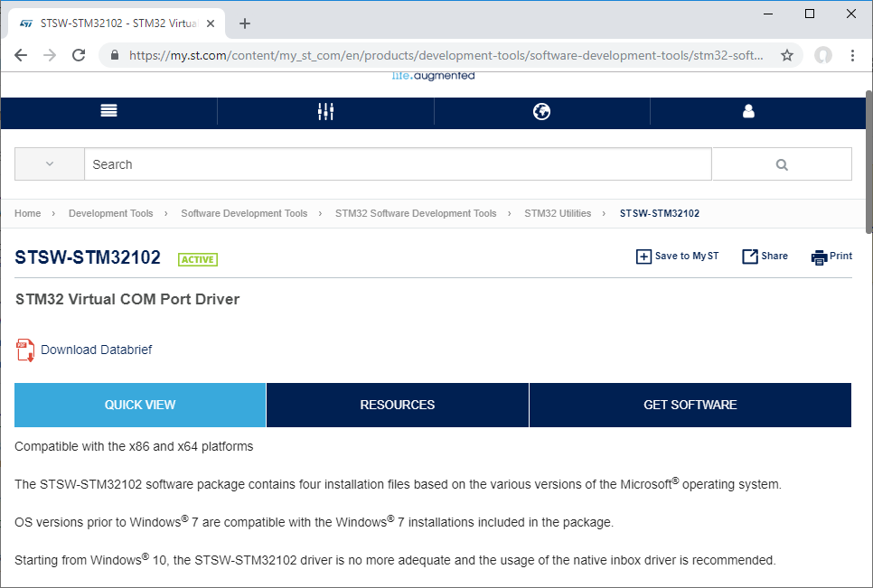Click the Share text link
Viewport: 873px width, 588px height.
(x=774, y=256)
